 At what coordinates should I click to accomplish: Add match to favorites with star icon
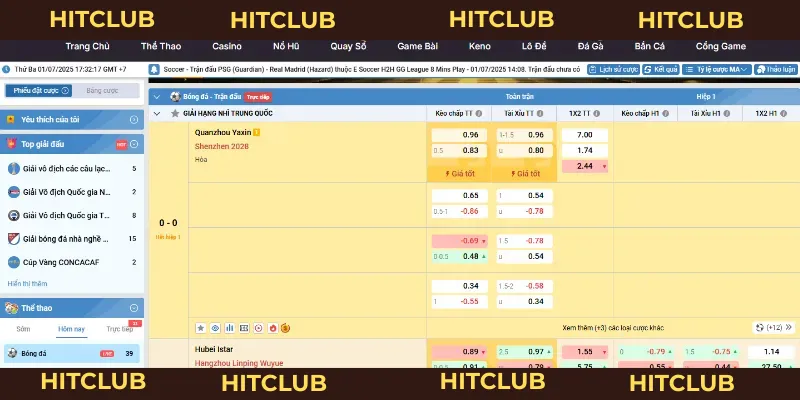pyautogui.click(x=201, y=328)
